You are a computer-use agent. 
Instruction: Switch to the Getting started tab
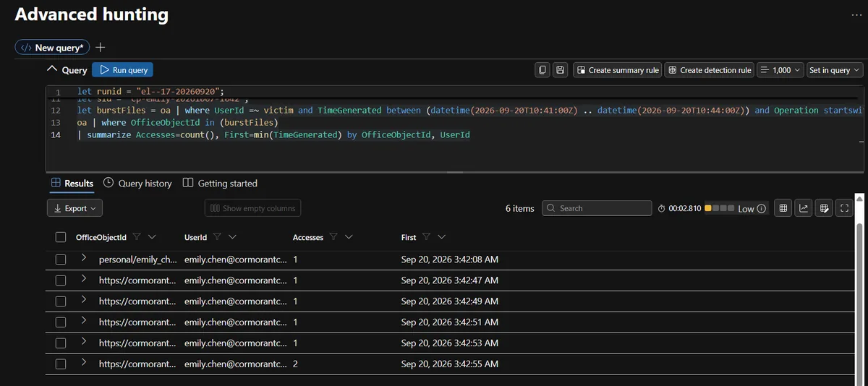[220, 184]
